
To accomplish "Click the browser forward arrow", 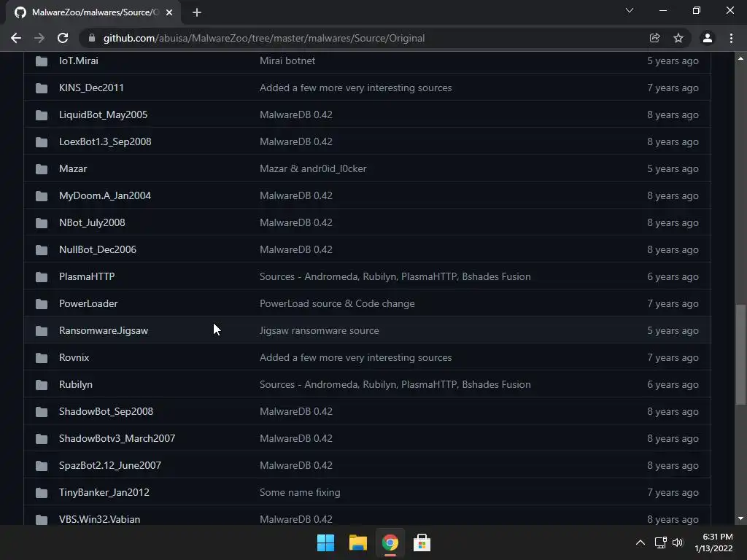I will (39, 38).
